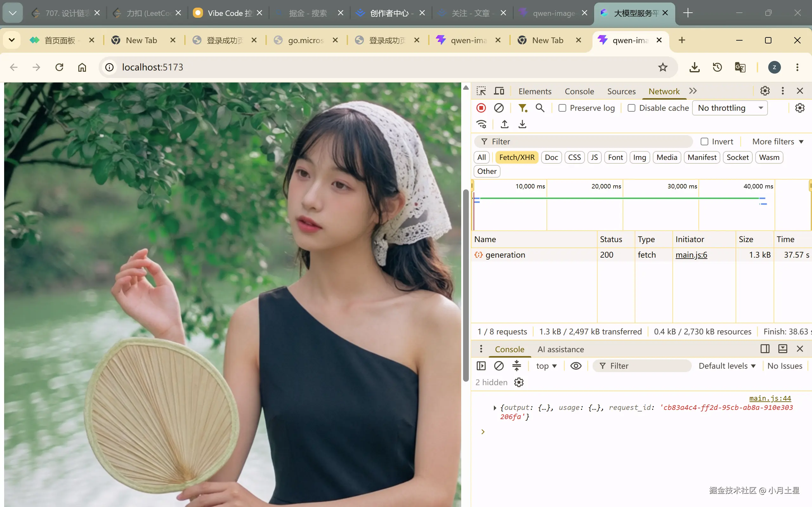The image size is (812, 507).
Task: Export HAR file with download icon
Action: (522, 124)
